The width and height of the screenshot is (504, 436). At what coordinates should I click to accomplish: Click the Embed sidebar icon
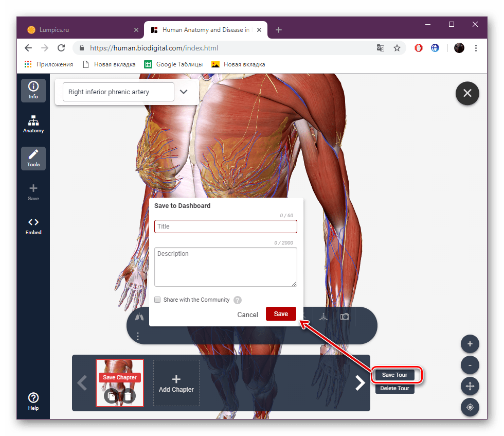33,226
